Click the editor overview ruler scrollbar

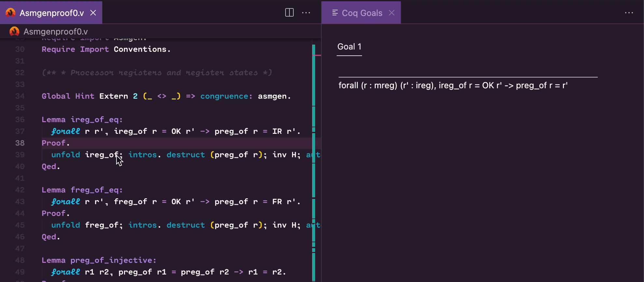point(317,160)
